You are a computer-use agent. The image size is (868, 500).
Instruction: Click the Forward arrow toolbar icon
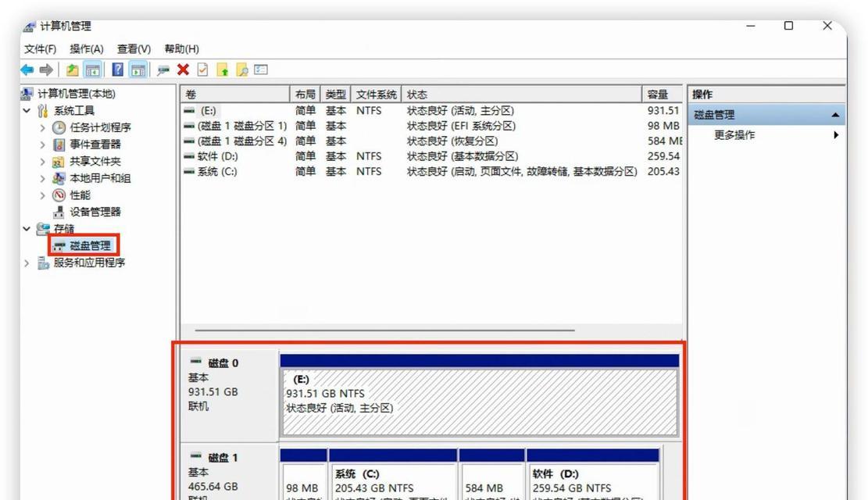pos(47,70)
